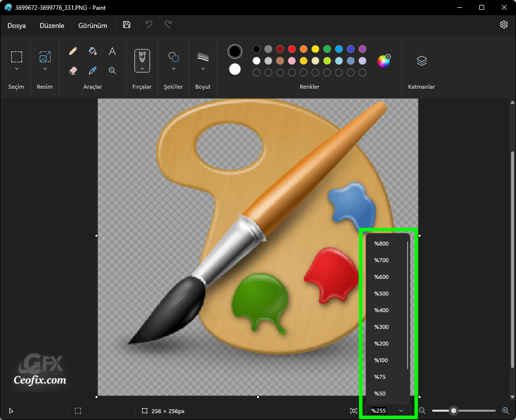The height and width of the screenshot is (420, 516).
Task: Open Paint settings gear
Action: click(504, 25)
